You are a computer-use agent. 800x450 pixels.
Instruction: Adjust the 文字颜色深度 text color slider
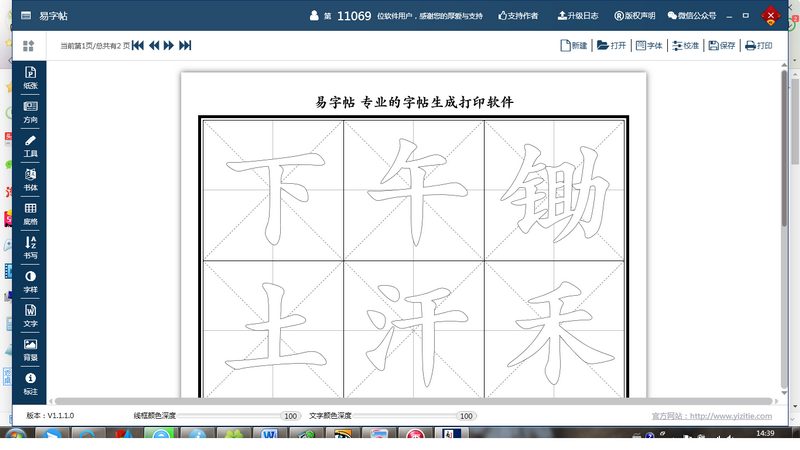pyautogui.click(x=415, y=416)
